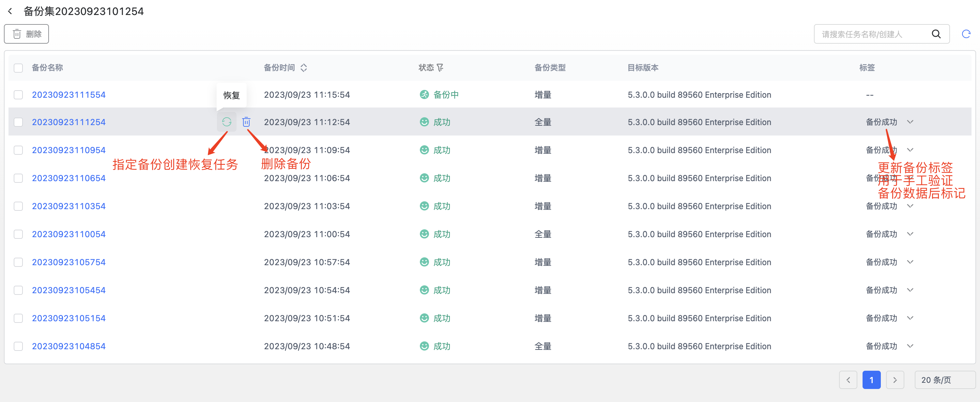
Task: Toggle the select-all checkbox in the header
Action: pyautogui.click(x=18, y=68)
